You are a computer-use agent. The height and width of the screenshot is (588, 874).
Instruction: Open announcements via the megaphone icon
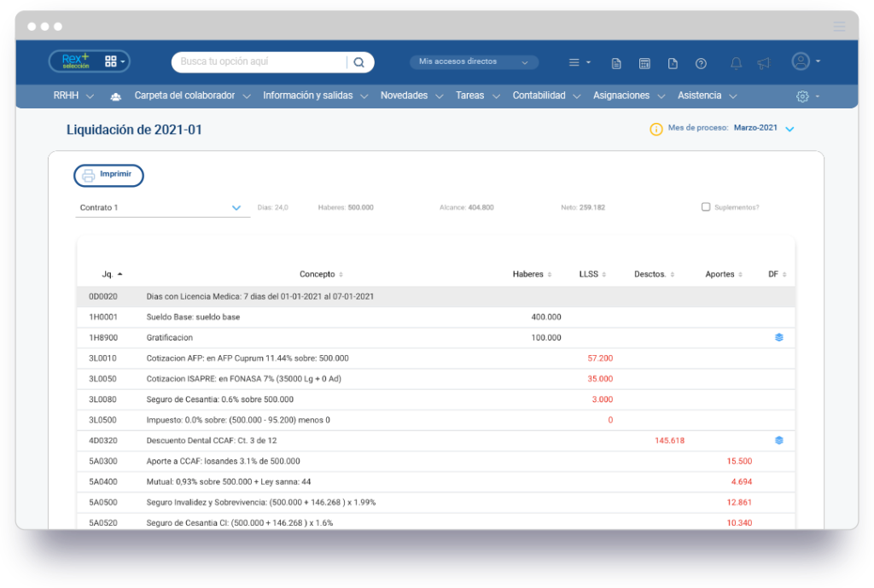(762, 62)
